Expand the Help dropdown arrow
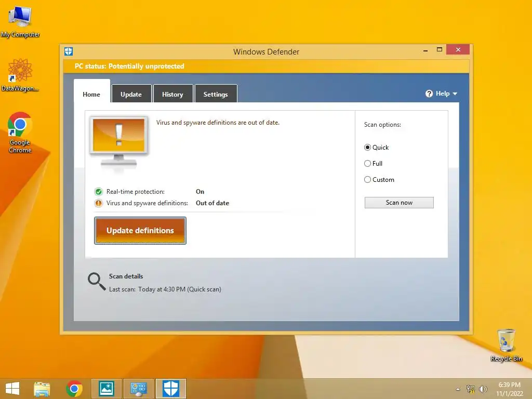 (455, 94)
